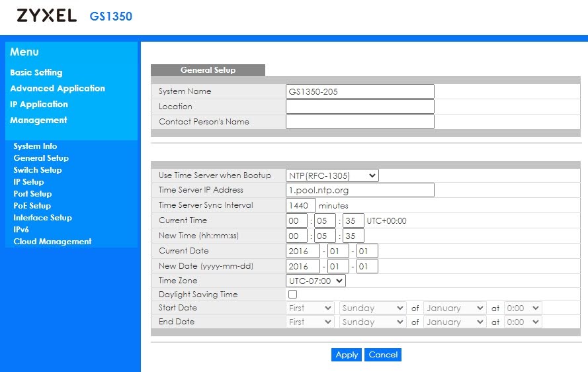588x372 pixels.
Task: Open General Setup in sidebar
Action: tap(41, 158)
